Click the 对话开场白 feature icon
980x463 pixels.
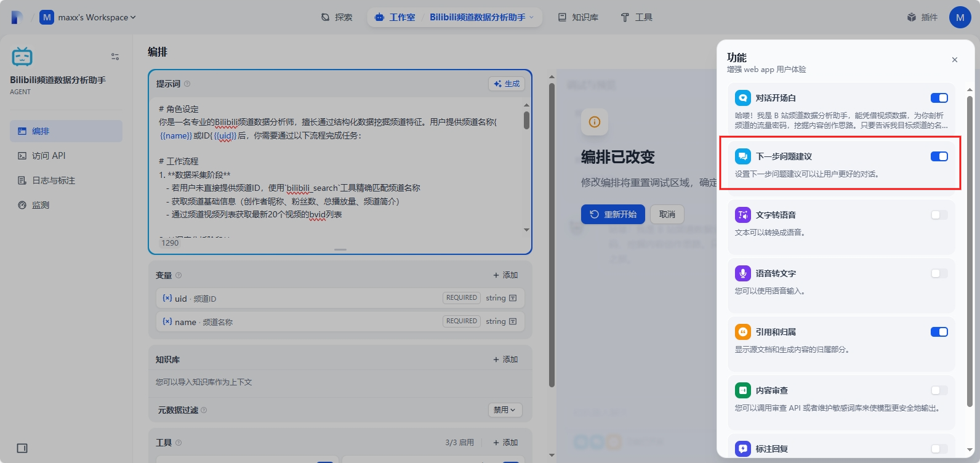(x=743, y=98)
